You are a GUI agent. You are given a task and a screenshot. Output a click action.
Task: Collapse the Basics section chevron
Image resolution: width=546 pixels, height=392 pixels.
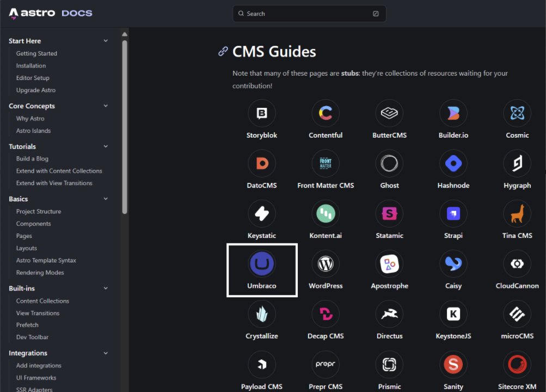pyautogui.click(x=106, y=199)
